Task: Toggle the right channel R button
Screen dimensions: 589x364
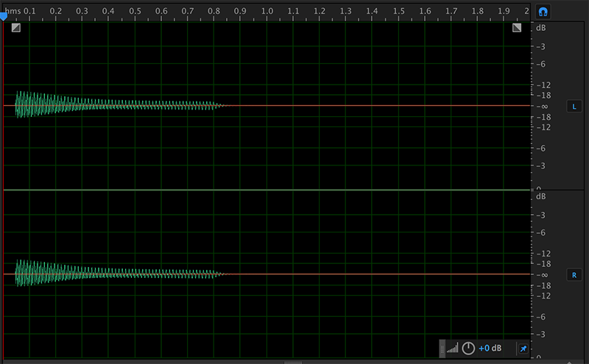Action: click(x=574, y=275)
